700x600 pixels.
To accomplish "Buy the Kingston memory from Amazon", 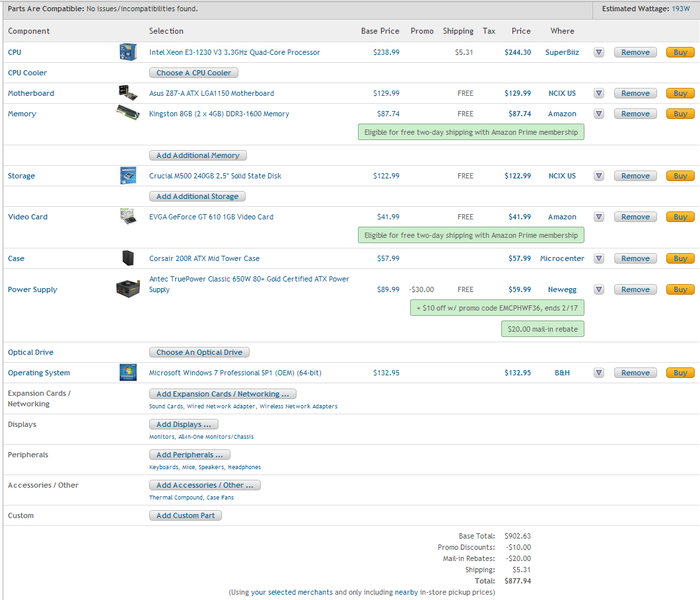I will click(x=680, y=114).
